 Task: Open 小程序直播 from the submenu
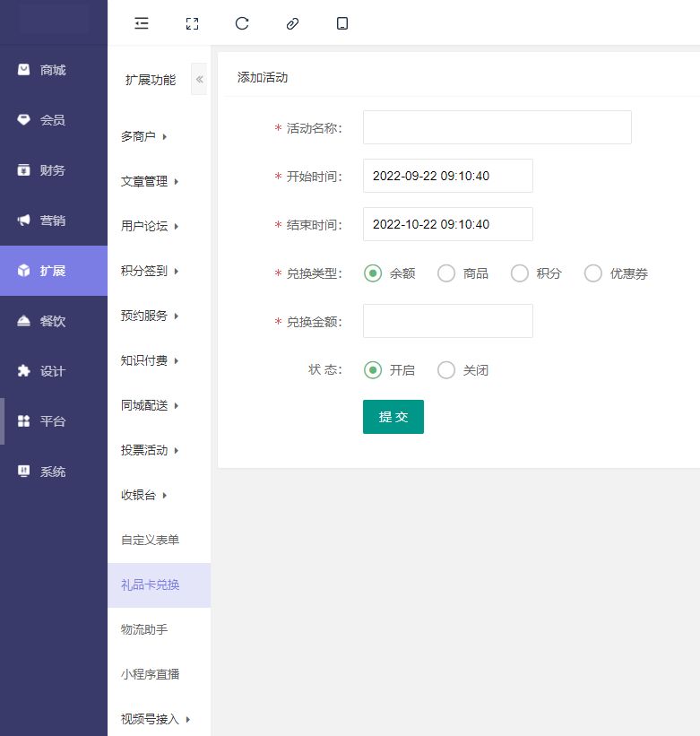(150, 674)
